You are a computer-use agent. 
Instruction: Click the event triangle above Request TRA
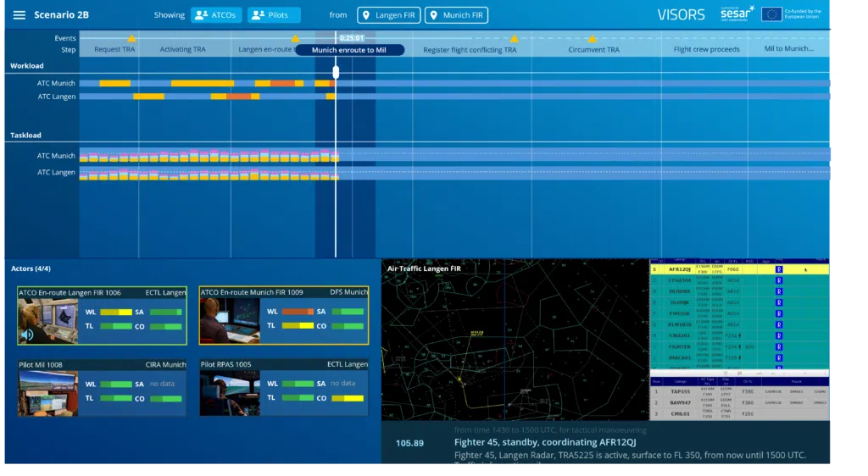click(131, 38)
